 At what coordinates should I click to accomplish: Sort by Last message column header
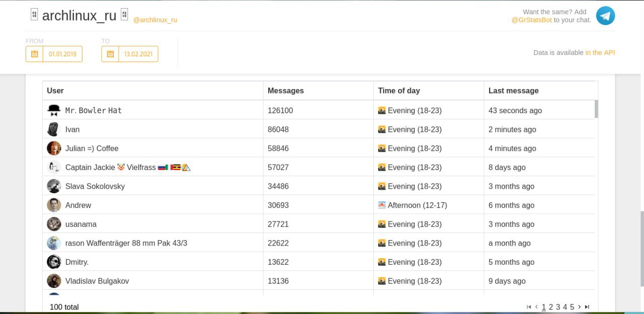(514, 91)
